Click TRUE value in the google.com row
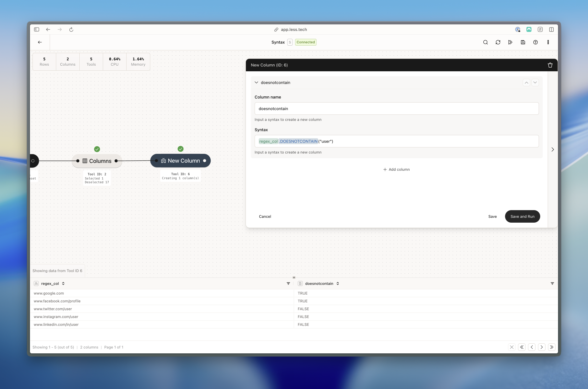This screenshot has height=389, width=588. tap(303, 293)
